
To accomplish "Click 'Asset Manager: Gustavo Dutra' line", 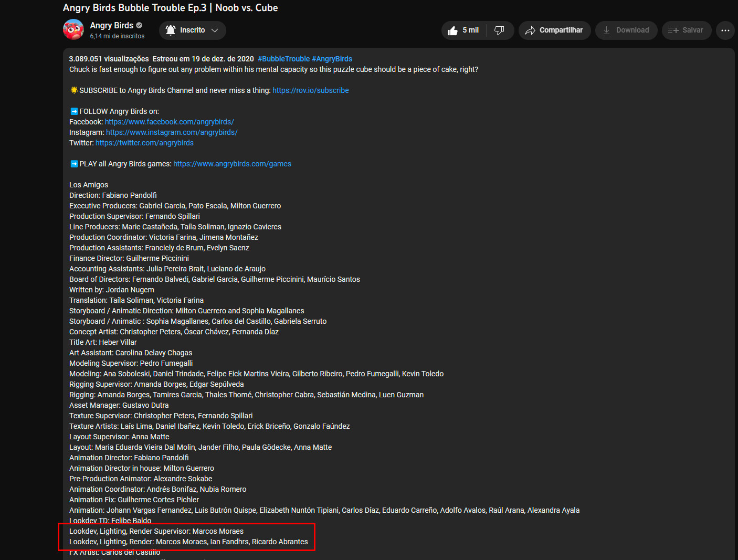I will pyautogui.click(x=119, y=405).
